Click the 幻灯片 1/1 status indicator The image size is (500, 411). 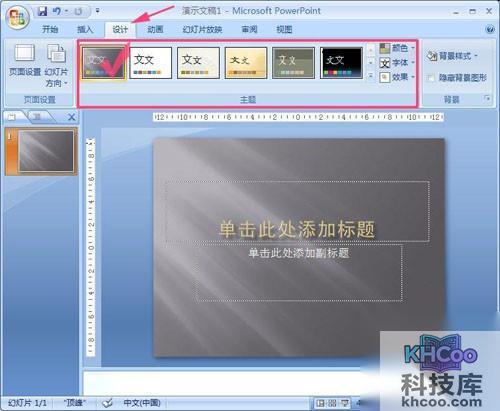[x=27, y=403]
